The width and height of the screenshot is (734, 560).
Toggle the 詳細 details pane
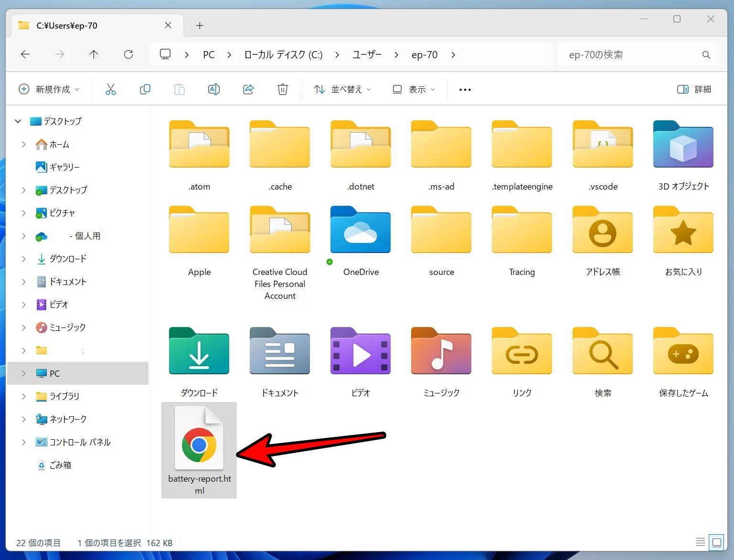[x=694, y=89]
